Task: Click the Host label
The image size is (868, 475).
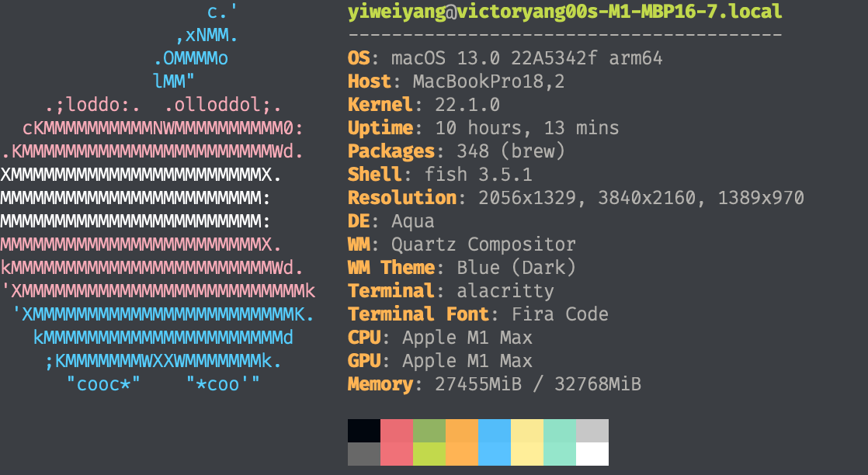Action: (x=370, y=81)
